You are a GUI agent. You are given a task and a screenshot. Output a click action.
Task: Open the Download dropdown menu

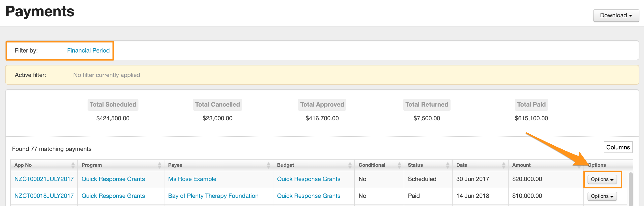[616, 16]
